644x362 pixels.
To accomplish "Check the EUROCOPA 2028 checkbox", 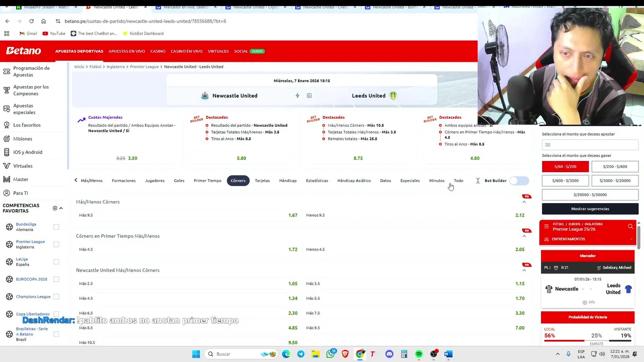I will coord(56,279).
